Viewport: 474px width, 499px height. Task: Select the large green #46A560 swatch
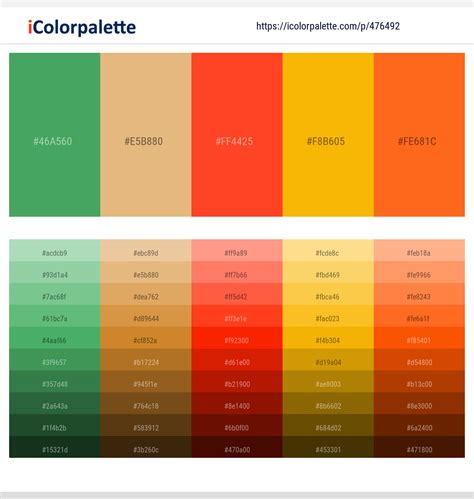[x=55, y=135]
